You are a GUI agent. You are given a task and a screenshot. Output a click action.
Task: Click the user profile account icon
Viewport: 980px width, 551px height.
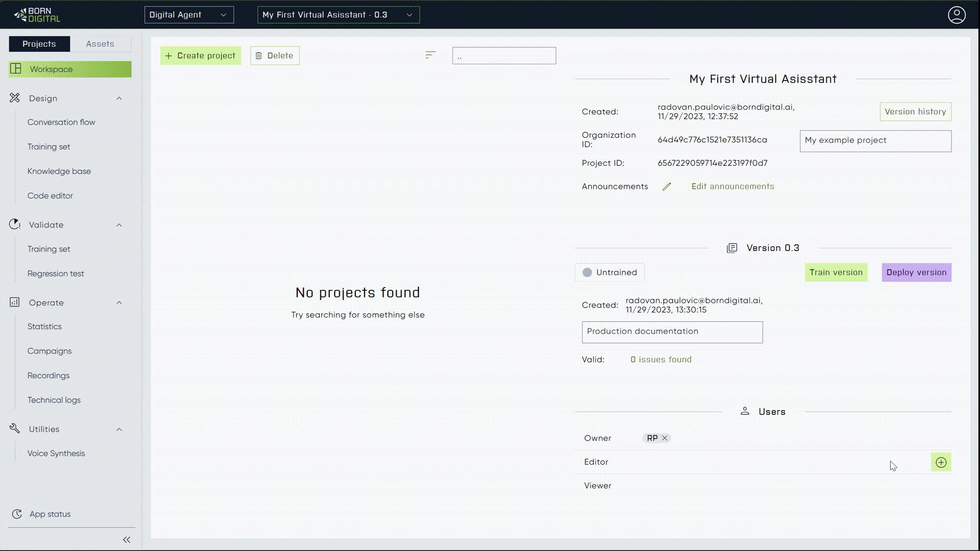click(957, 15)
